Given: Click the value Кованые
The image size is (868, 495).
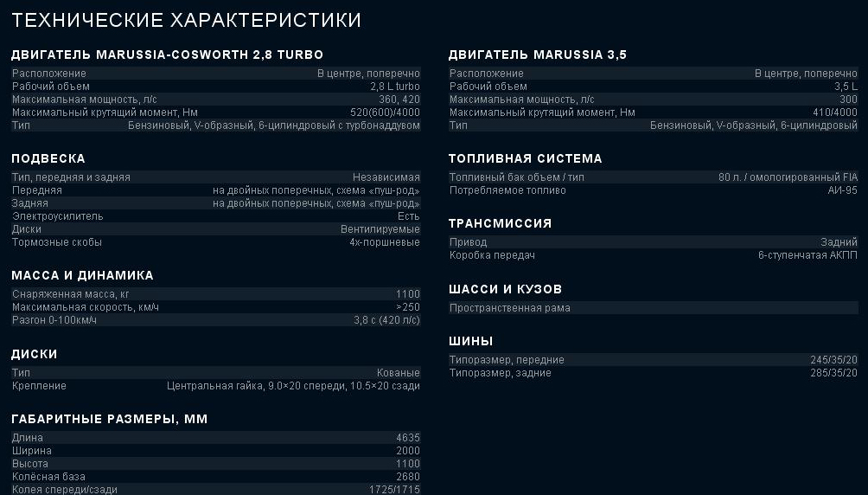Looking at the screenshot, I should coord(399,373).
